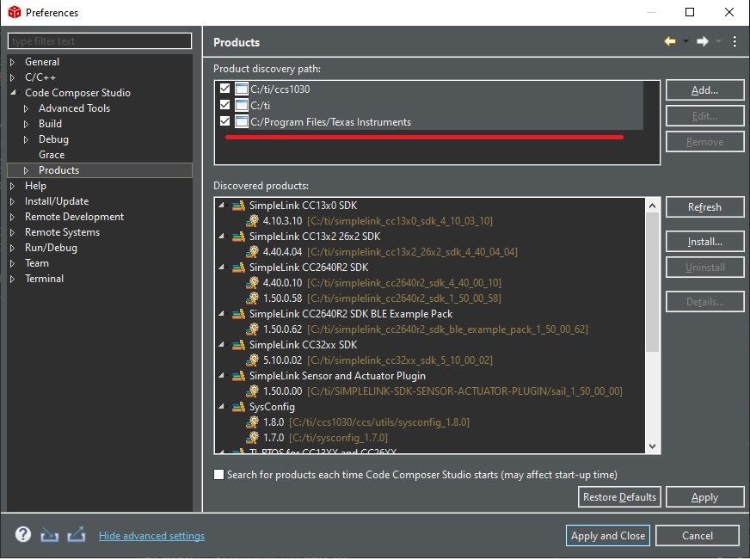Viewport: 750px width, 560px height.
Task: Click the version icon for SysConfig 1.8.0
Action: click(253, 422)
